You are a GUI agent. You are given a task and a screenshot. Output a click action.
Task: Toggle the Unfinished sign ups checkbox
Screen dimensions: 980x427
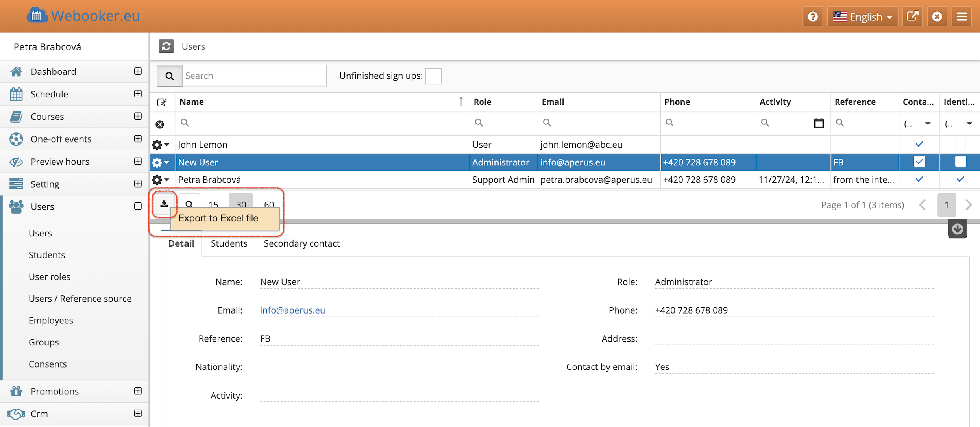[x=433, y=76]
